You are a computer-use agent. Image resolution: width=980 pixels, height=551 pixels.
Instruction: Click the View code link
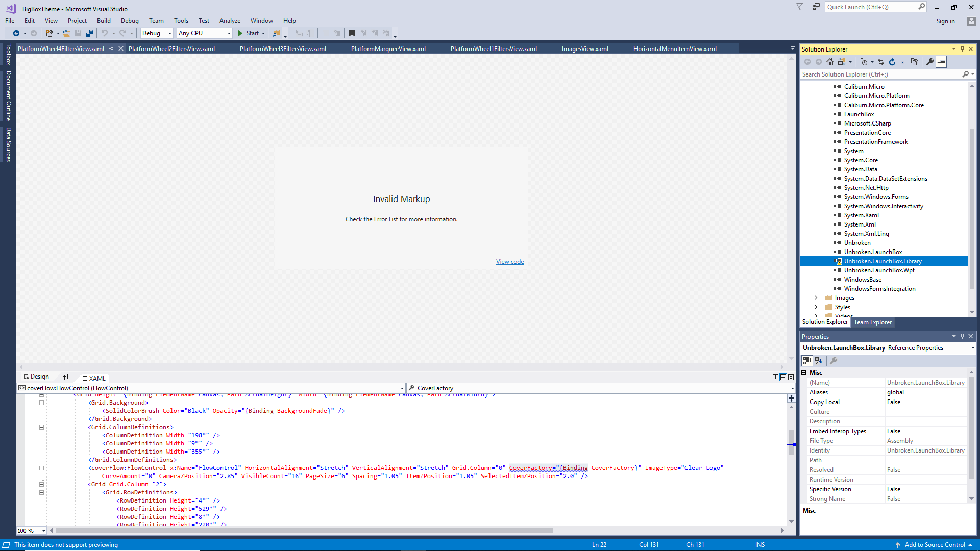(510, 262)
